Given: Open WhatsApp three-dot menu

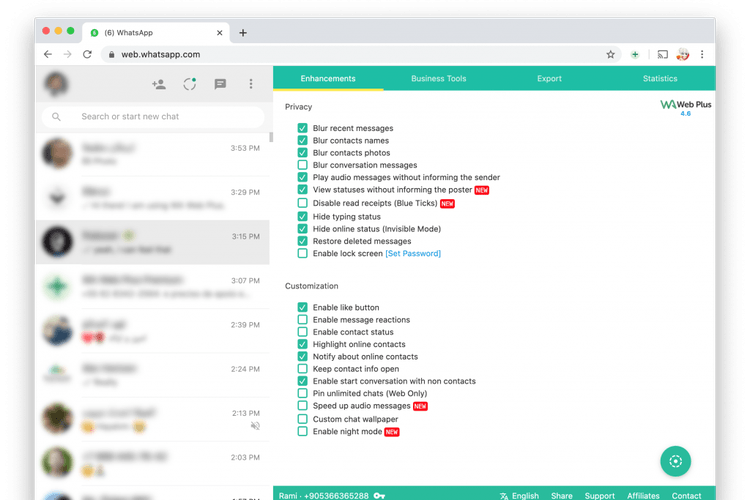Looking at the screenshot, I should (x=251, y=84).
